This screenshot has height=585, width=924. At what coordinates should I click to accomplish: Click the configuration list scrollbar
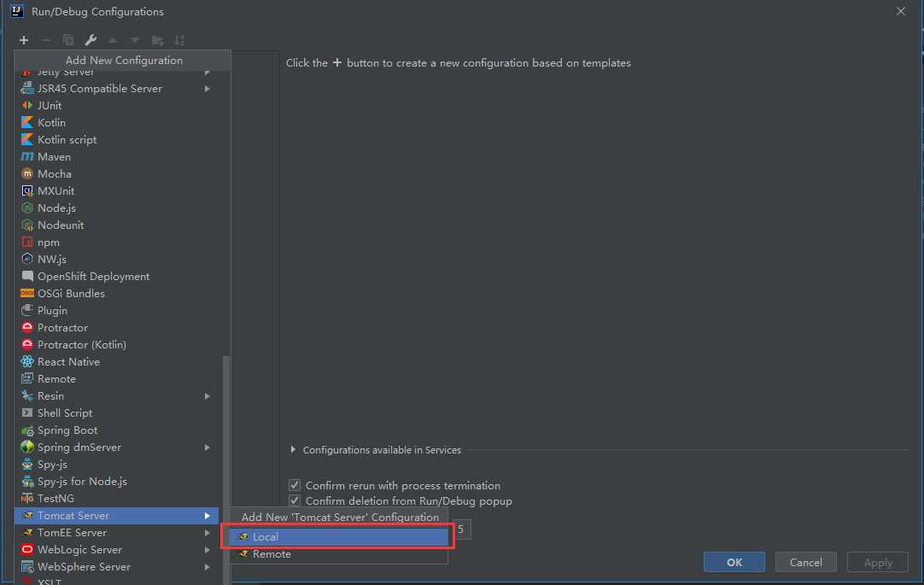click(x=225, y=470)
